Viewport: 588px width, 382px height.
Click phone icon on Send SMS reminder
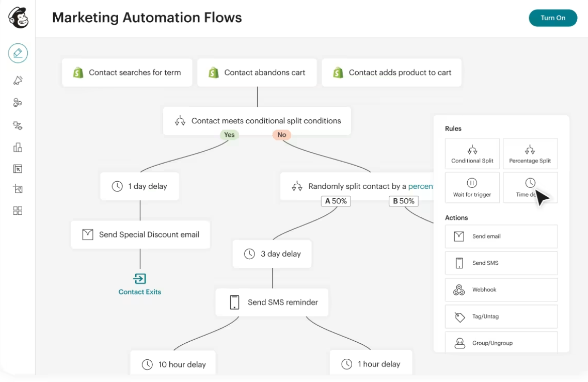234,303
